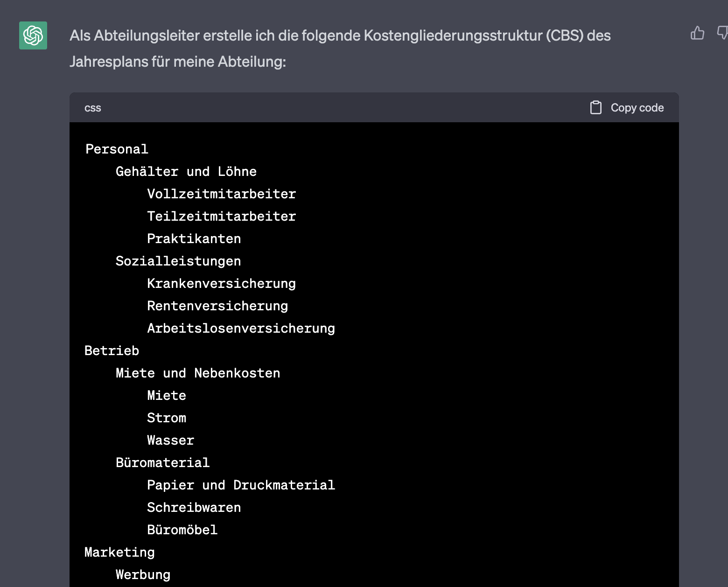Image resolution: width=728 pixels, height=587 pixels.
Task: Click the Büromaterial entry in code block
Action: pos(162,462)
